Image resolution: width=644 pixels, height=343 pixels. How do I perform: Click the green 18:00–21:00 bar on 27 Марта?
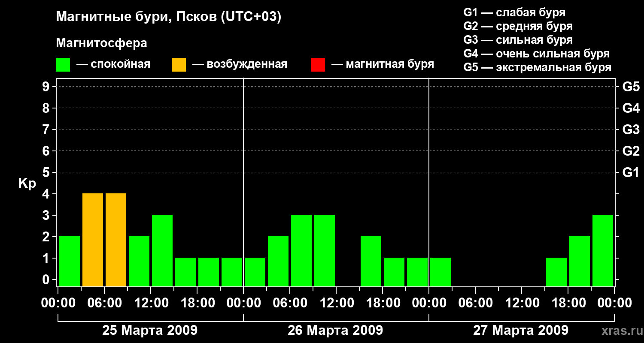[580, 261]
